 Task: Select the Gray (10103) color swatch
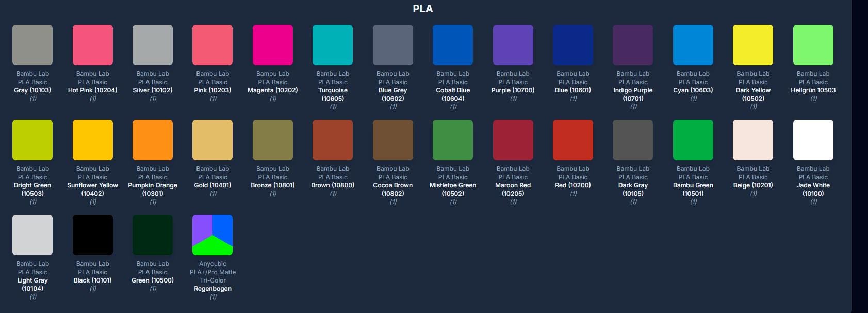point(32,45)
